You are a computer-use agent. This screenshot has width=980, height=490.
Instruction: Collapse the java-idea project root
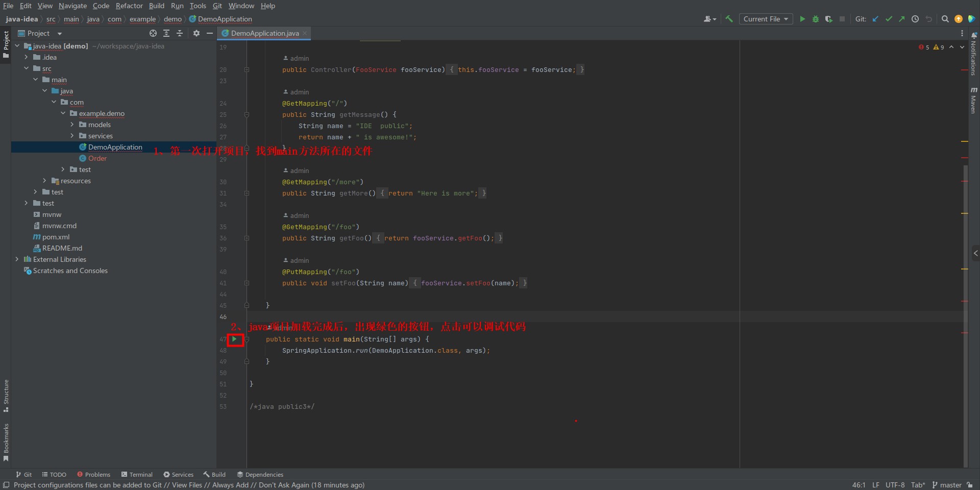pos(17,46)
